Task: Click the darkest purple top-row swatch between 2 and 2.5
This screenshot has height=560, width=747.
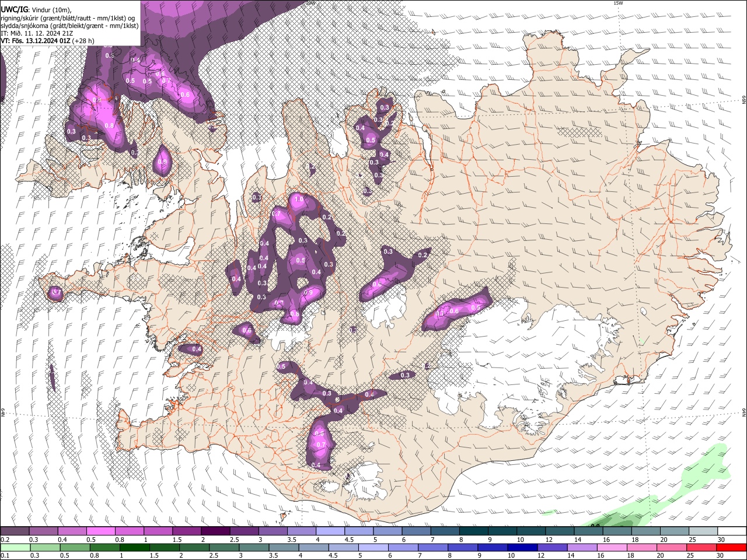Action: point(215,531)
